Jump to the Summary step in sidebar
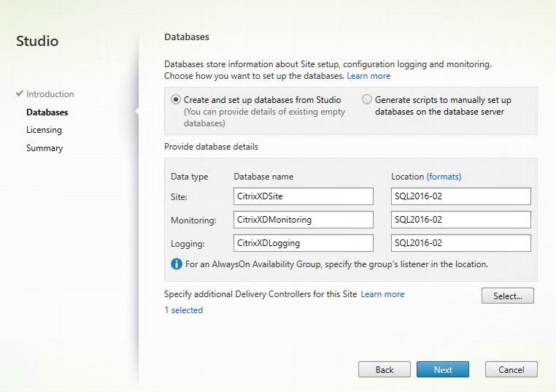This screenshot has width=556, height=392. pyautogui.click(x=45, y=148)
